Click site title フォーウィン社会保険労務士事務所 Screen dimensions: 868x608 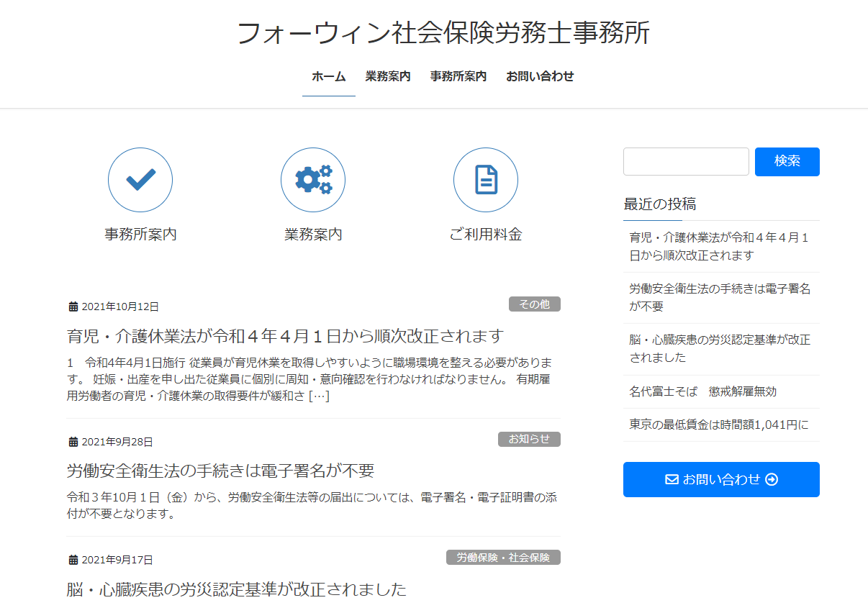[x=443, y=33]
